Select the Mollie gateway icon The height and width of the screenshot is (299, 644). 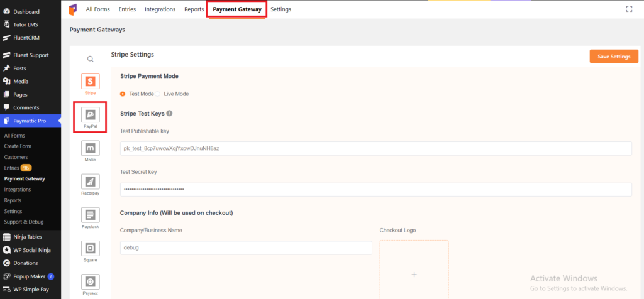pyautogui.click(x=91, y=148)
